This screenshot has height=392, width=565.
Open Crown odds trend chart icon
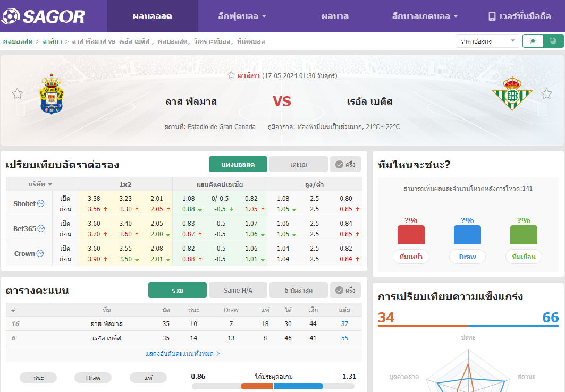[x=40, y=253]
